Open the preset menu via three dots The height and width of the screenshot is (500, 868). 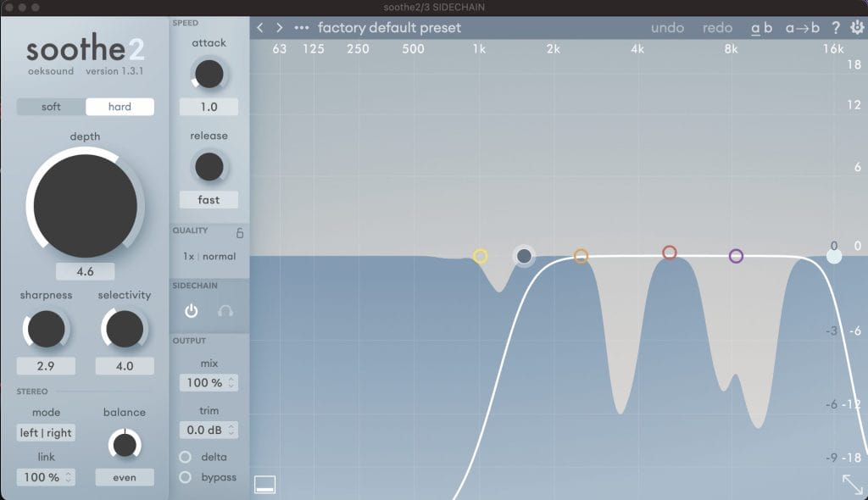(x=302, y=28)
